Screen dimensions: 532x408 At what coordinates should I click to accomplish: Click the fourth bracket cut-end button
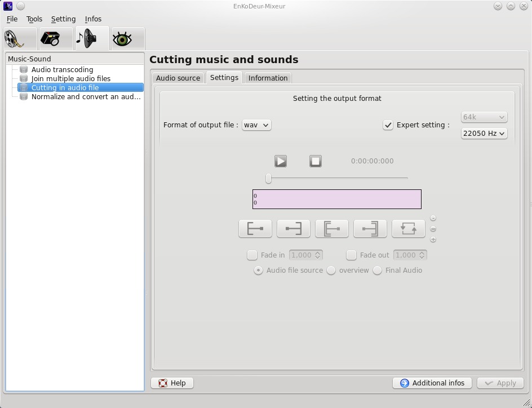pos(370,229)
